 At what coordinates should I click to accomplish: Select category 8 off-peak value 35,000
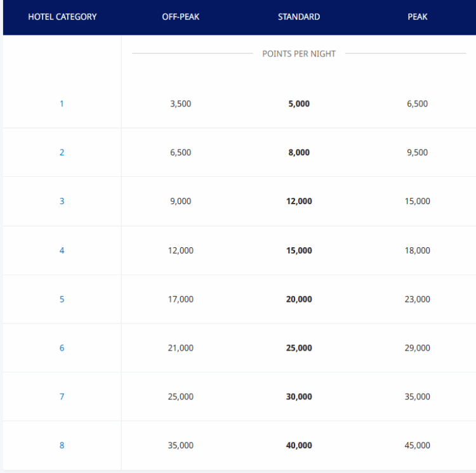tap(181, 445)
